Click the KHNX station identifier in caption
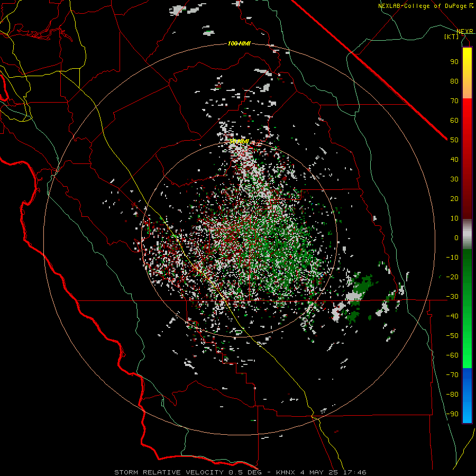Image resolution: width=476 pixels, height=476 pixels. (x=286, y=472)
